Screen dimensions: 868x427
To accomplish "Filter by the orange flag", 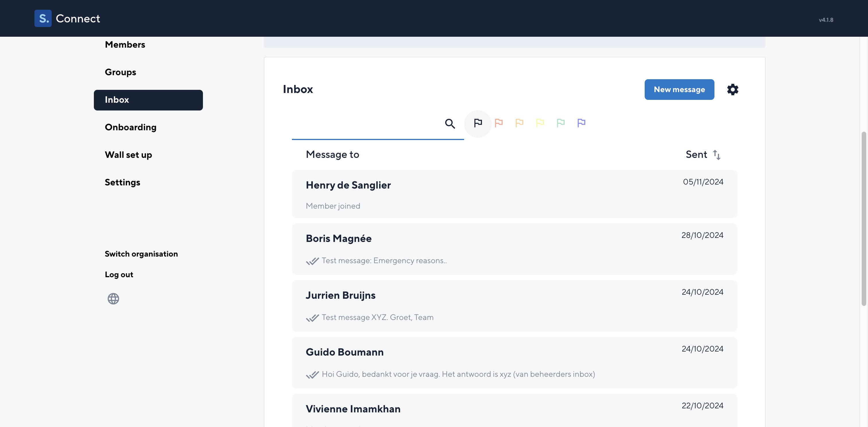I will click(x=498, y=123).
